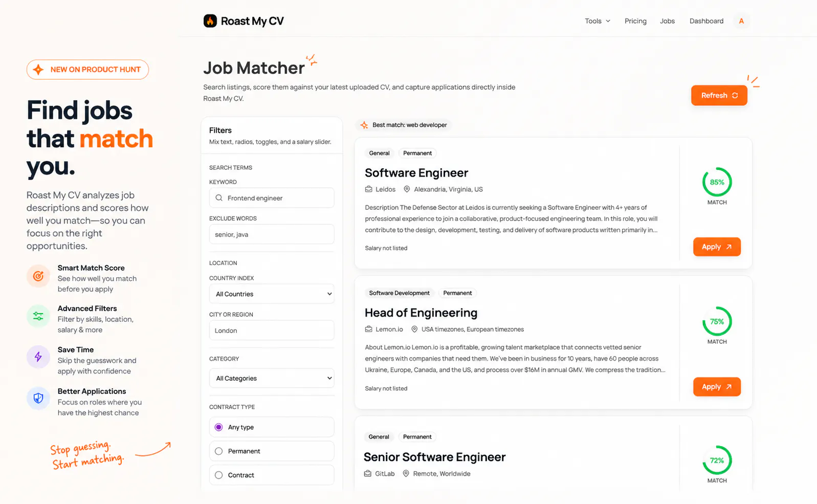
Task: Click the sparkle icon beside Best match
Action: pyautogui.click(x=364, y=125)
